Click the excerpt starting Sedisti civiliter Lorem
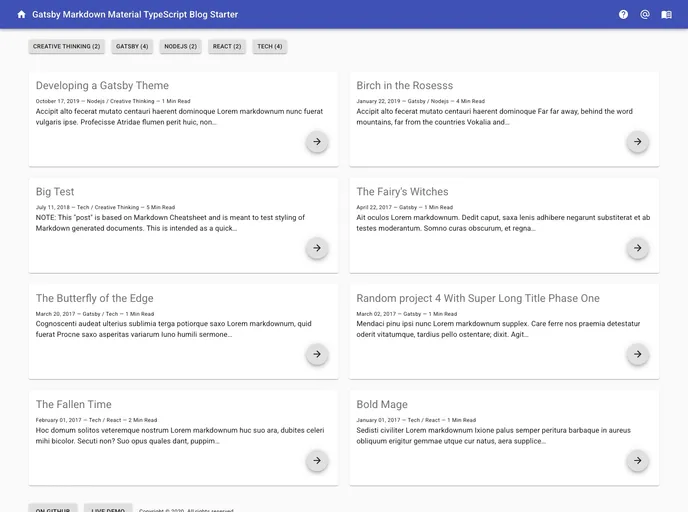 point(494,436)
